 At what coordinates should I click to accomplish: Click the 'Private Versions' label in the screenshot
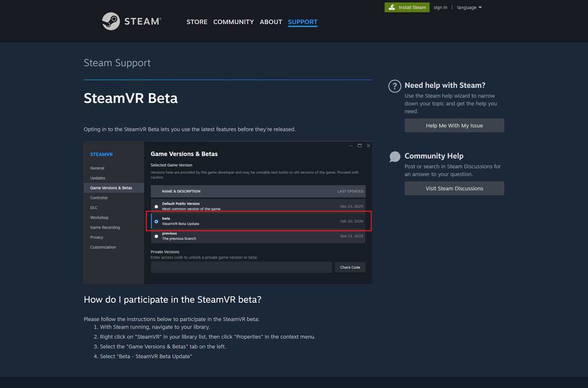click(x=165, y=252)
